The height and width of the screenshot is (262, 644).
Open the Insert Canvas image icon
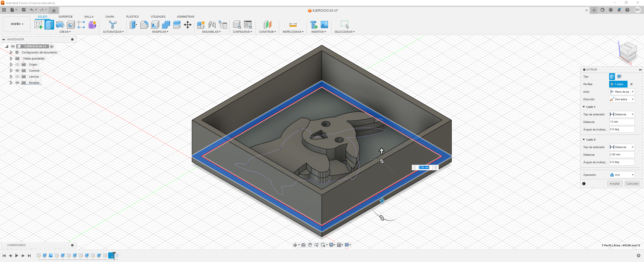[325, 25]
